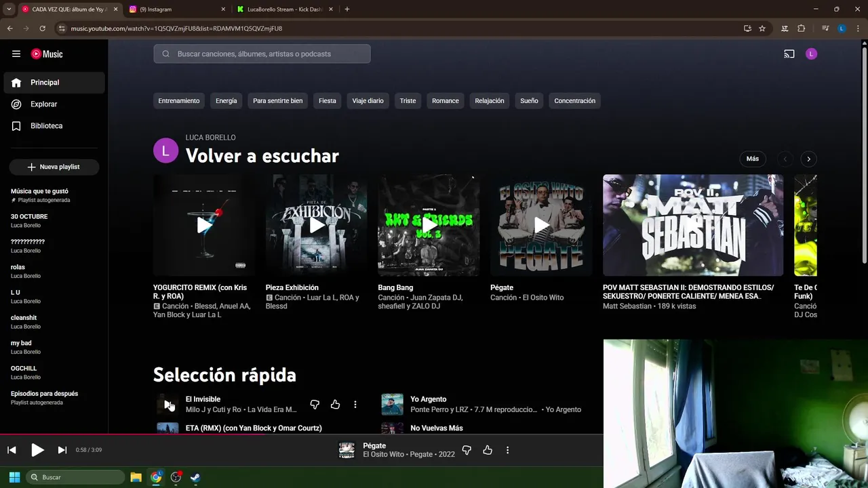Skip to next track
This screenshot has width=868, height=488.
[x=62, y=450]
